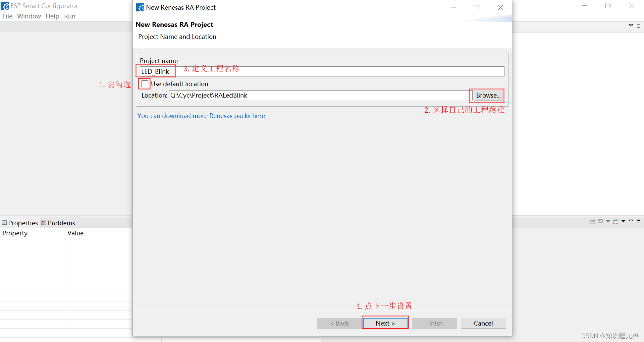The image size is (644, 342).
Task: Open the Run menu
Action: [70, 16]
